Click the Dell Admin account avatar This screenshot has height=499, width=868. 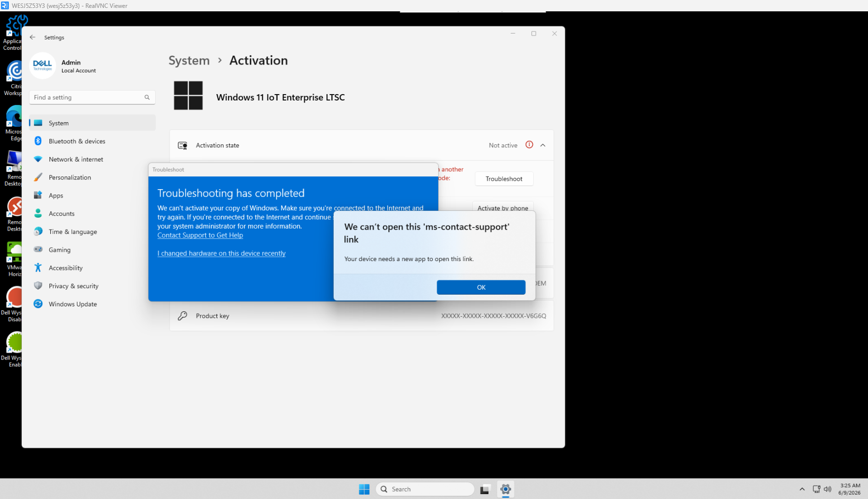(42, 66)
